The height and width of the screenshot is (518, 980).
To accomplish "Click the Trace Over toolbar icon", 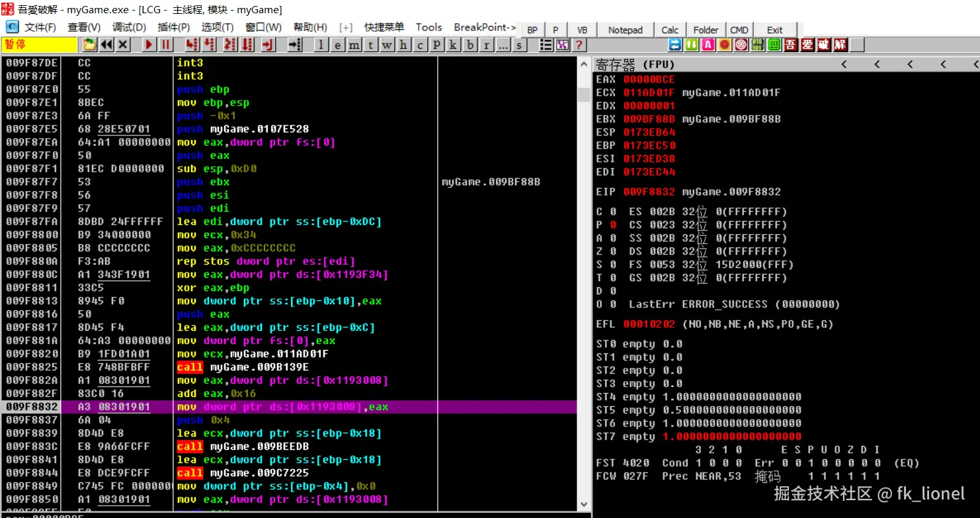I will [247, 44].
